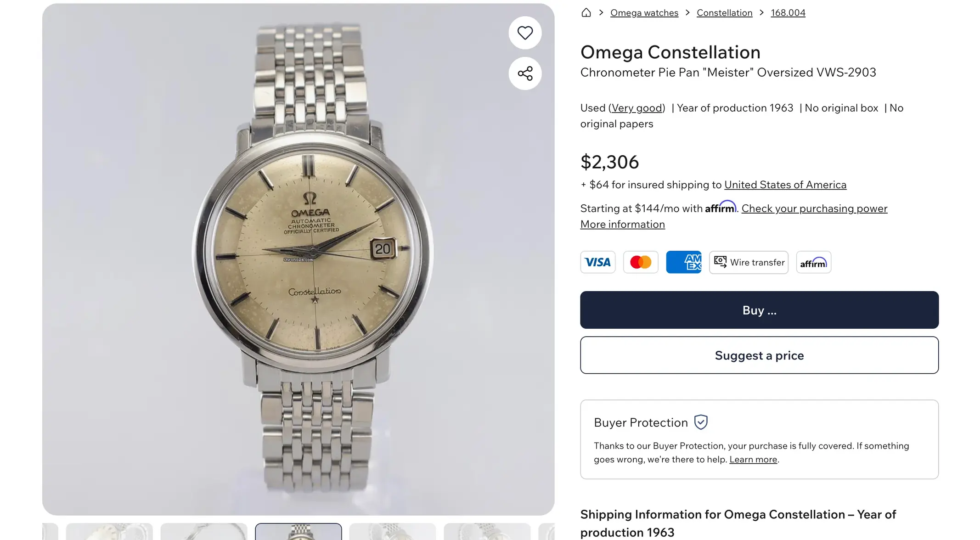Screen dimensions: 980x540
Task: Click the Affirm payment badge
Action: click(x=813, y=262)
